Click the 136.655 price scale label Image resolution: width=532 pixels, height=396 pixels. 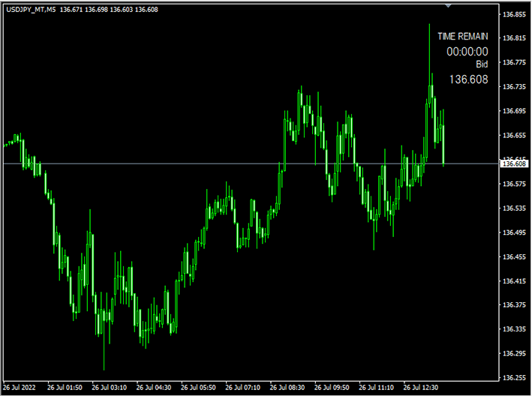point(514,135)
